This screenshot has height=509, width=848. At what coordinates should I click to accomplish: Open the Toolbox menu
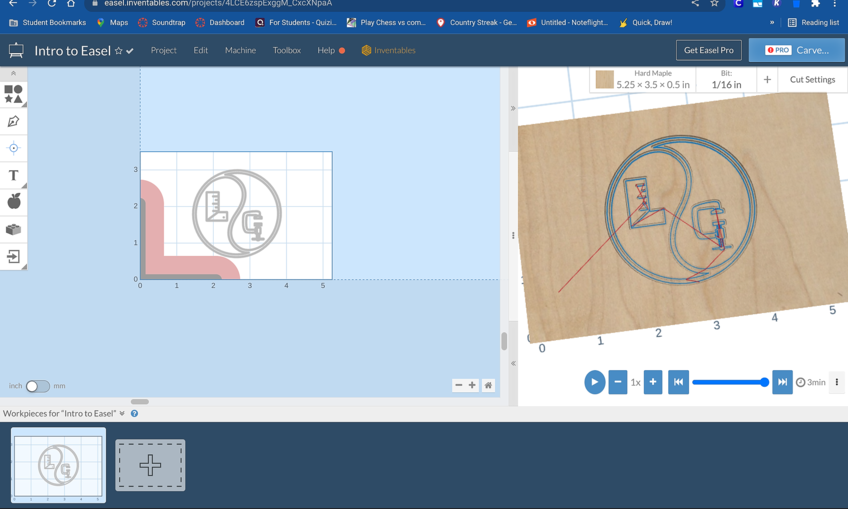point(287,50)
